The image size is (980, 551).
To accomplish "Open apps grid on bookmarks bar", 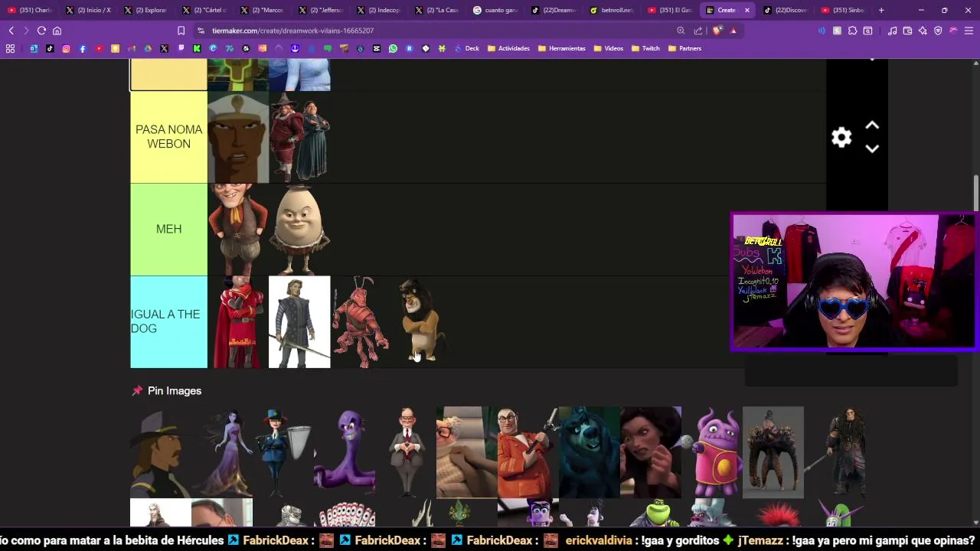I will [10, 48].
